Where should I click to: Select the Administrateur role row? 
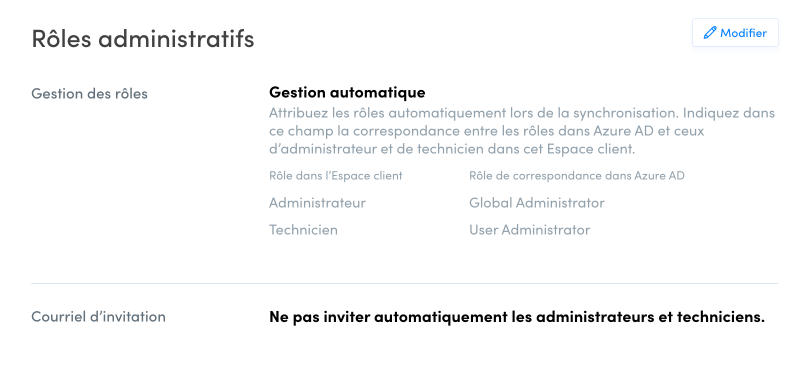point(437,203)
